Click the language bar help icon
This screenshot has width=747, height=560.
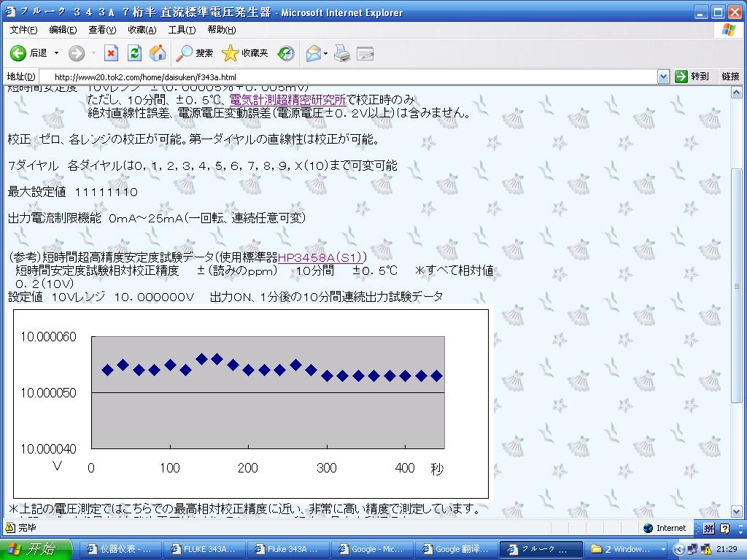[725, 528]
